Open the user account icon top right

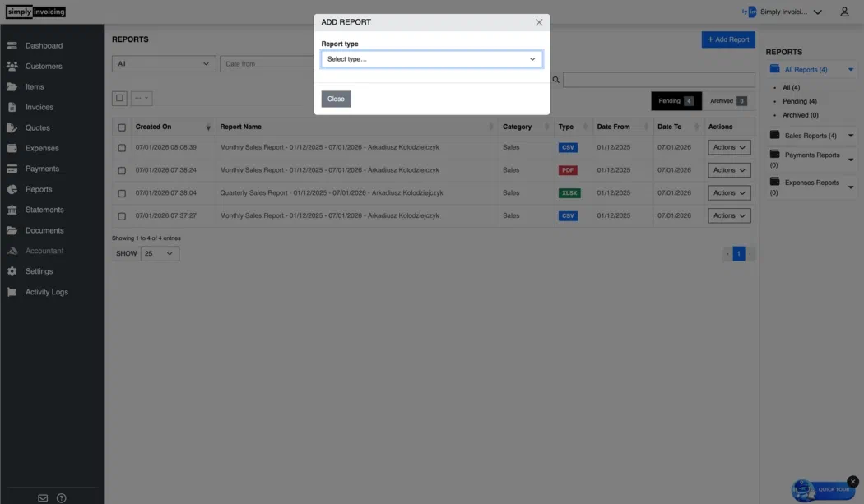pos(846,11)
